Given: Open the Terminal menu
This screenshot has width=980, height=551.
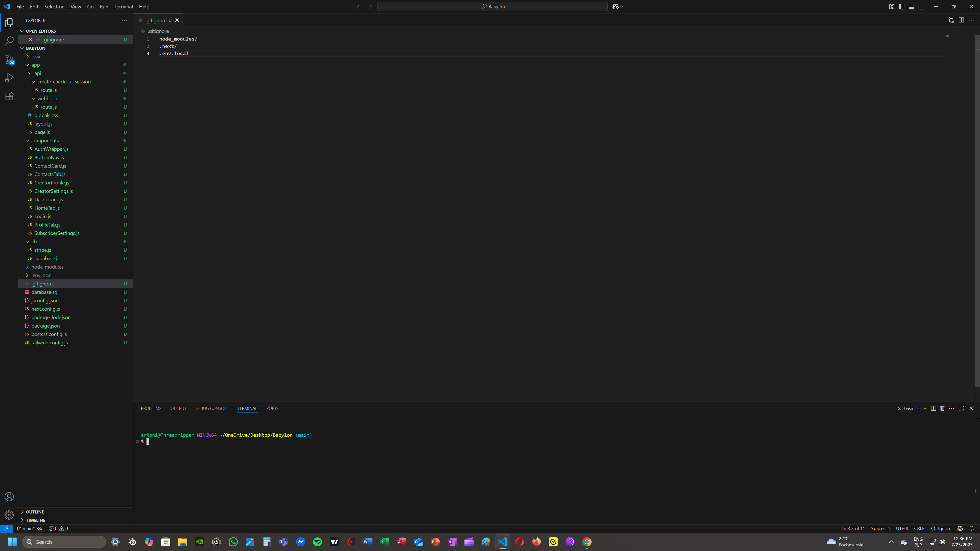Looking at the screenshot, I should point(123,6).
